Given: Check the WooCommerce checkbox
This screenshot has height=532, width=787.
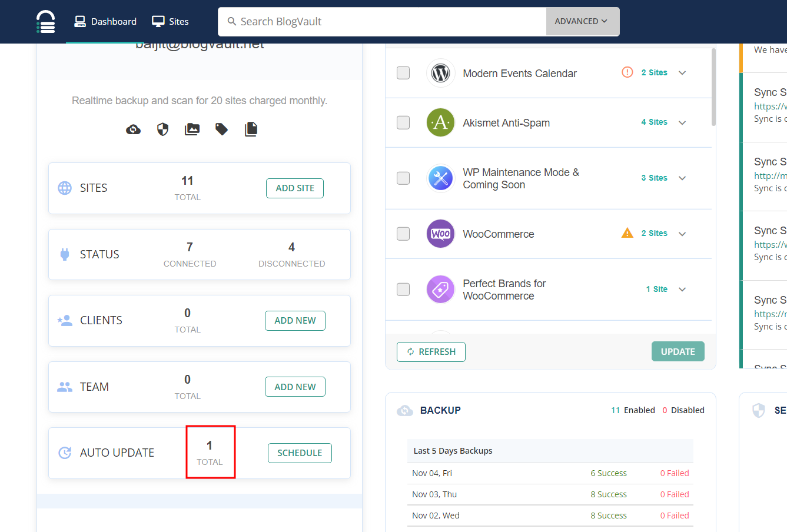Looking at the screenshot, I should [x=403, y=234].
